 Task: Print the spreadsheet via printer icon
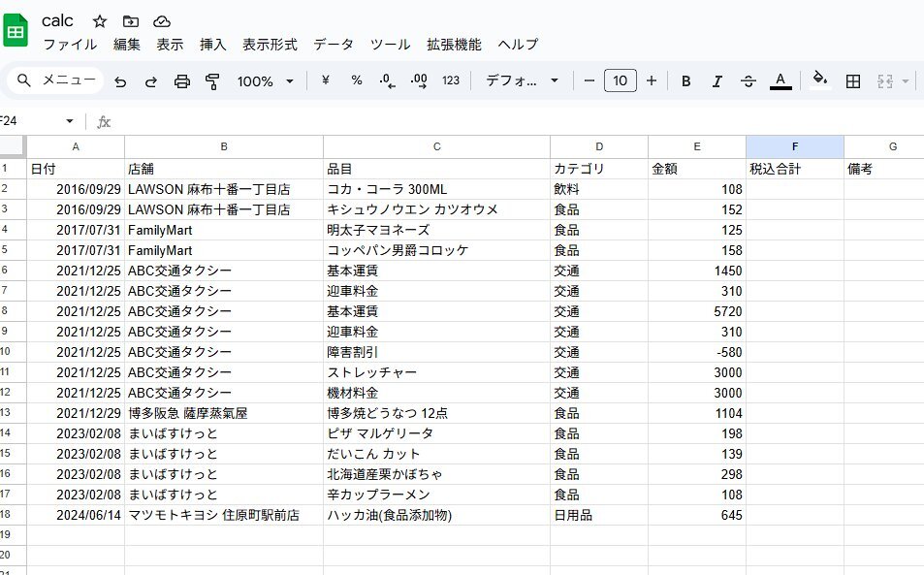tap(182, 81)
